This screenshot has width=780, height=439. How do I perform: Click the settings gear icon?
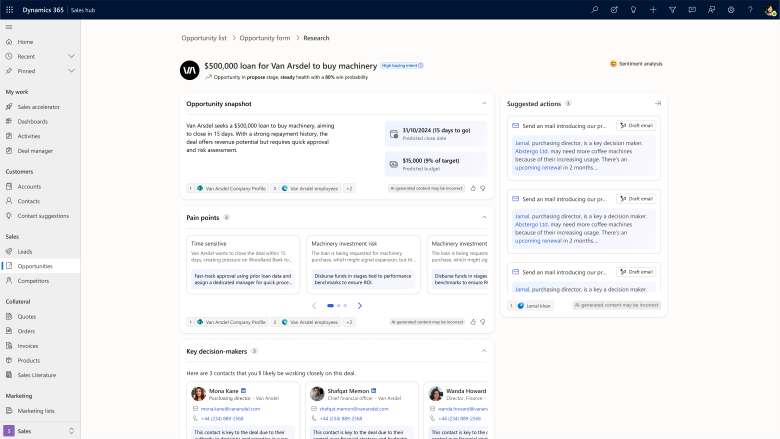coord(731,9)
